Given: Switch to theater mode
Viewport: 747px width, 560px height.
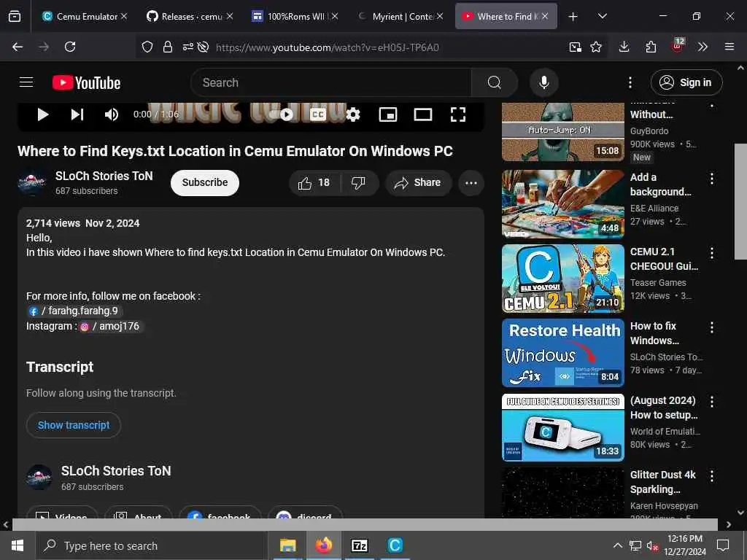Looking at the screenshot, I should tap(422, 114).
